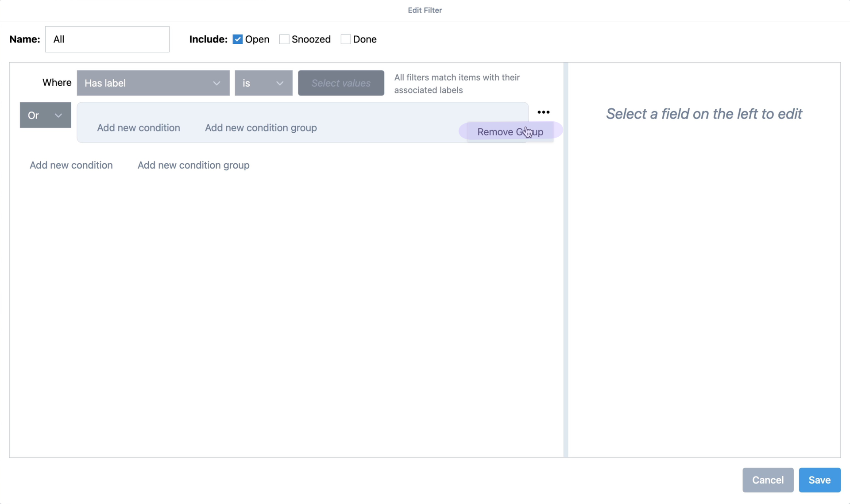Click the Save button

coord(819,480)
